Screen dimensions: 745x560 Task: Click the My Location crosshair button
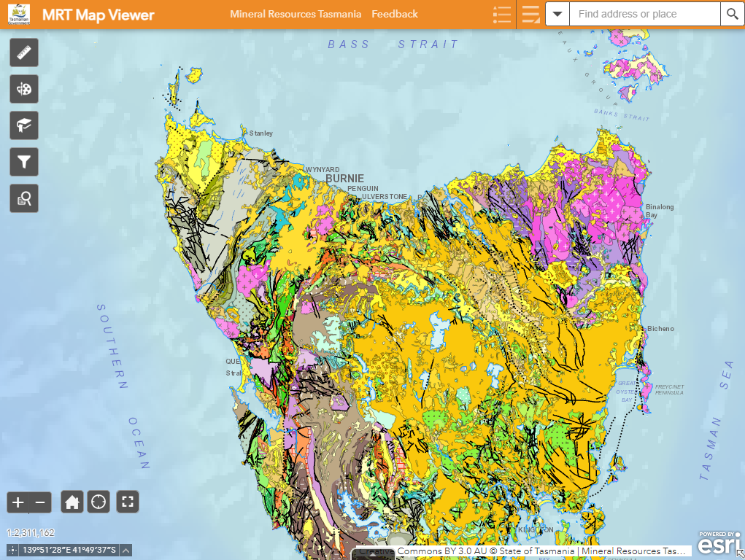pyautogui.click(x=99, y=502)
